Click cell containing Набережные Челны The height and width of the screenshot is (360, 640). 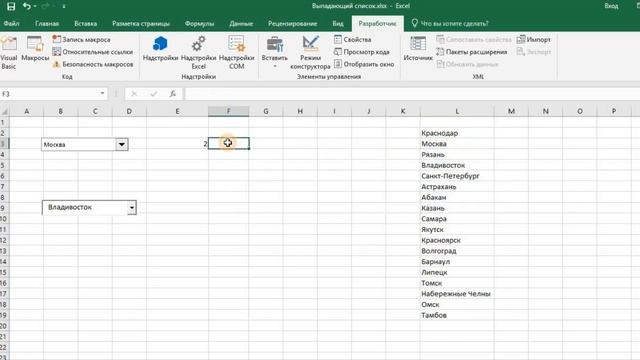(456, 294)
